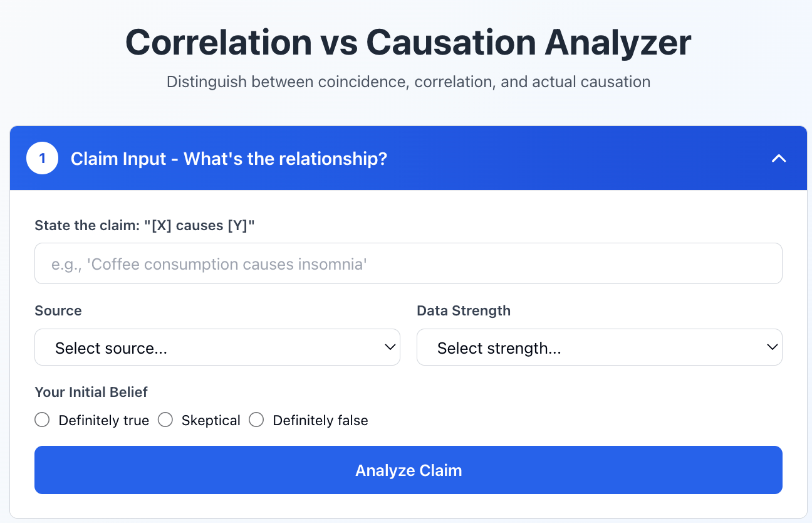Viewport: 812px width, 523px height.
Task: Click the 'Your Initial Belief' label
Action: 91,392
